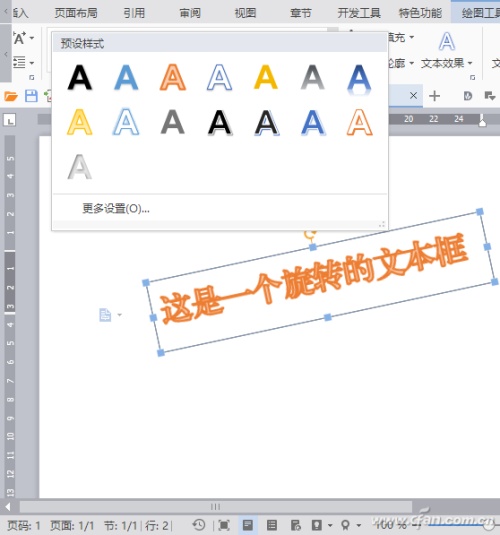This screenshot has height=535, width=500.
Task: Open the 文本效果 dropdown
Action: tap(447, 63)
